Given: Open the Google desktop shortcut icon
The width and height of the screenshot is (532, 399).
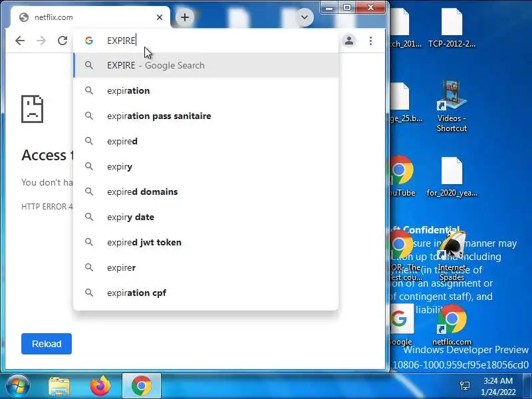Looking at the screenshot, I should [401, 325].
